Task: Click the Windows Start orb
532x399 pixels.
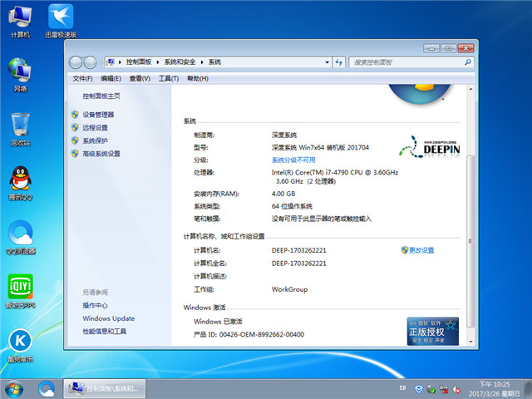Action: tap(14, 388)
